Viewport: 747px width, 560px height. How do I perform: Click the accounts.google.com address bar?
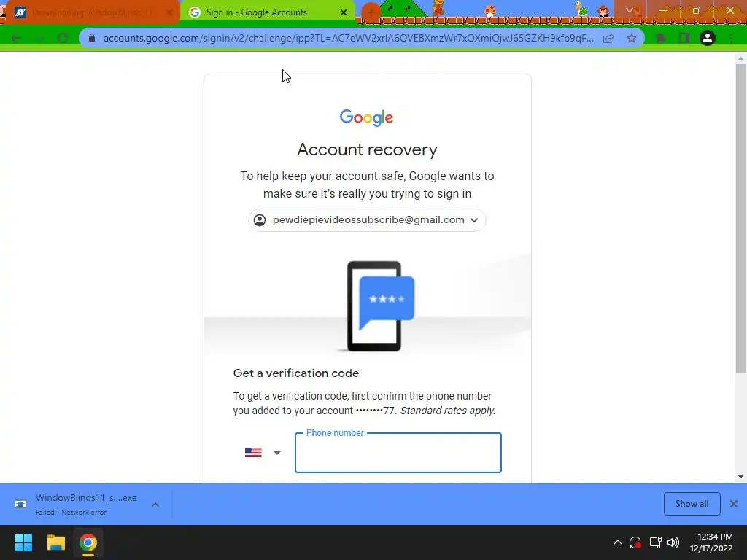point(348,38)
